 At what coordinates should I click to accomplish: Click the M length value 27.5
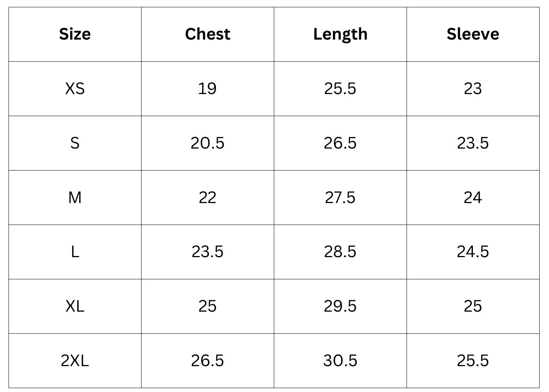(340, 198)
